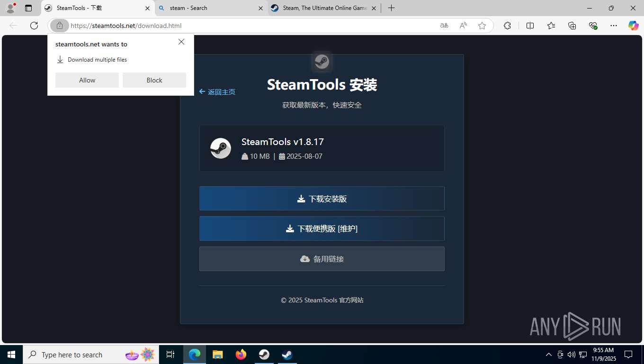Allow multiple file downloads
644x364 pixels.
(87, 80)
